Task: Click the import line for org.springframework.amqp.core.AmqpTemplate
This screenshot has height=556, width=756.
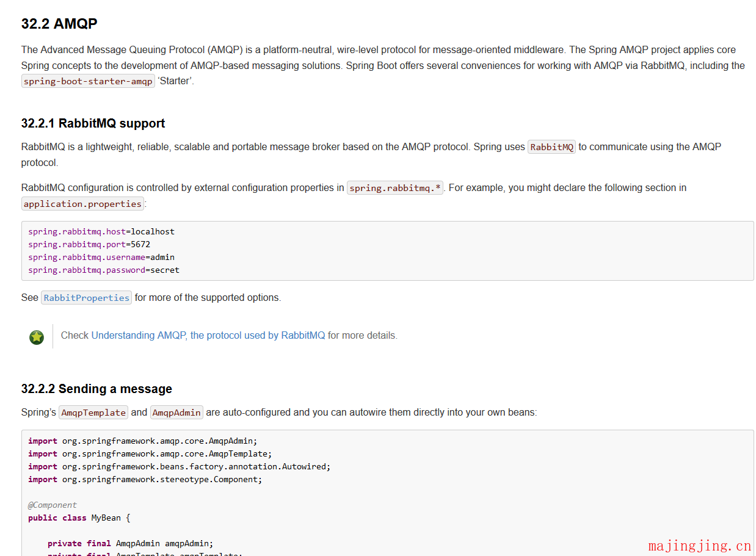Action: (x=150, y=454)
